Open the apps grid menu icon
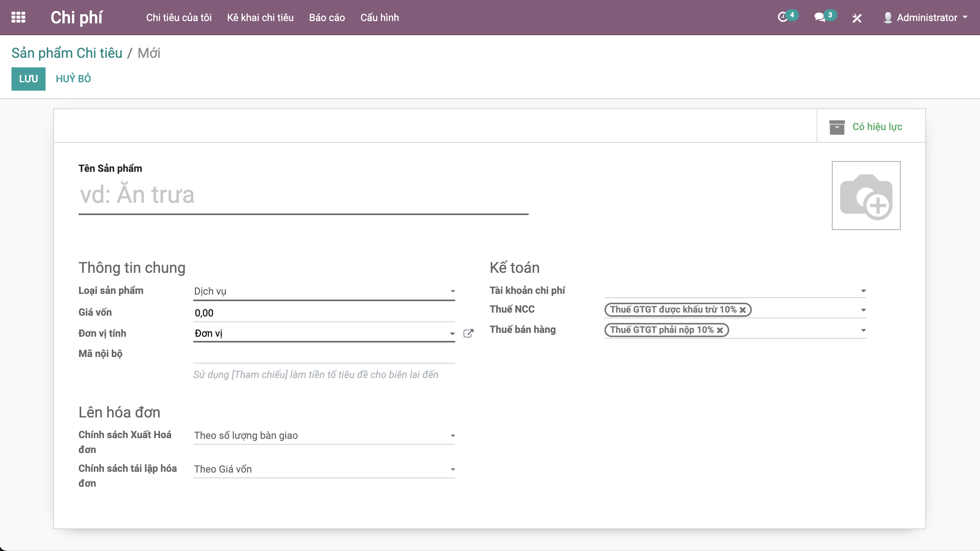Screen dimensions: 980x551 (18, 18)
